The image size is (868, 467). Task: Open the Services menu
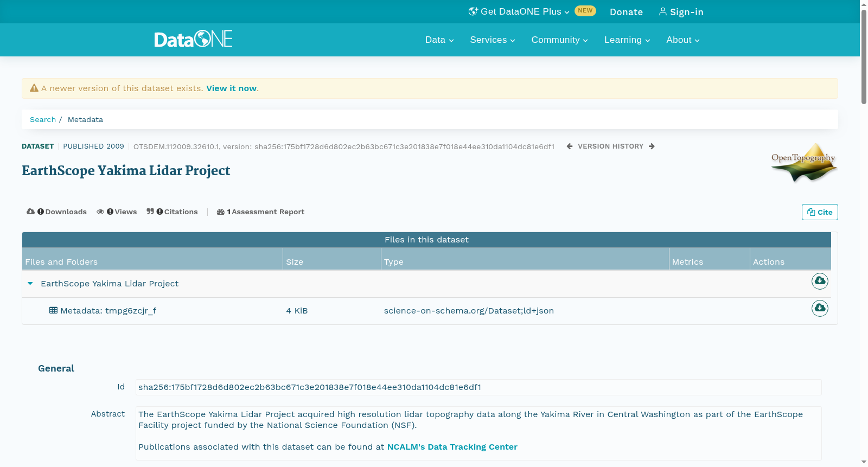tap(493, 40)
